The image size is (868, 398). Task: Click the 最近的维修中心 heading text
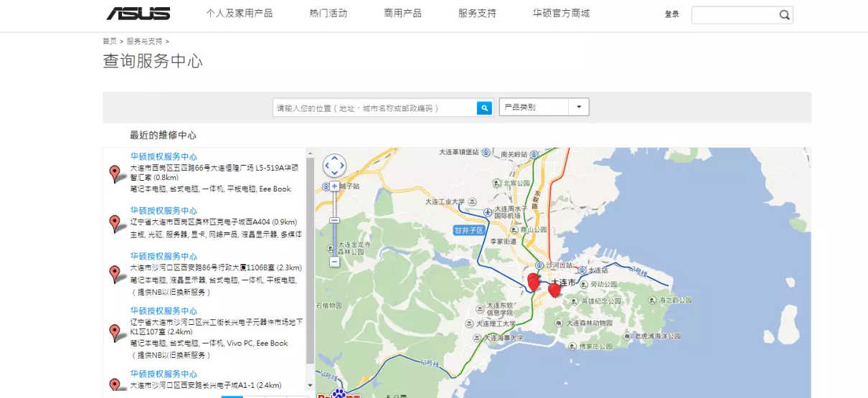point(163,135)
